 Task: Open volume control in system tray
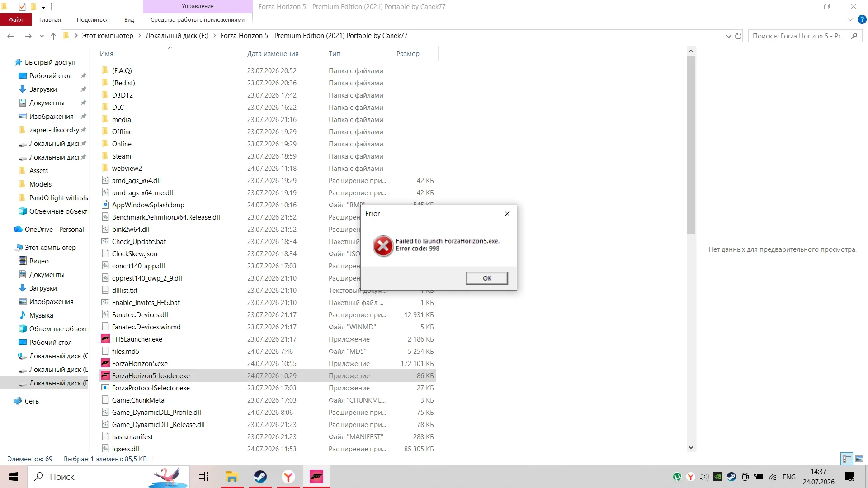click(704, 477)
